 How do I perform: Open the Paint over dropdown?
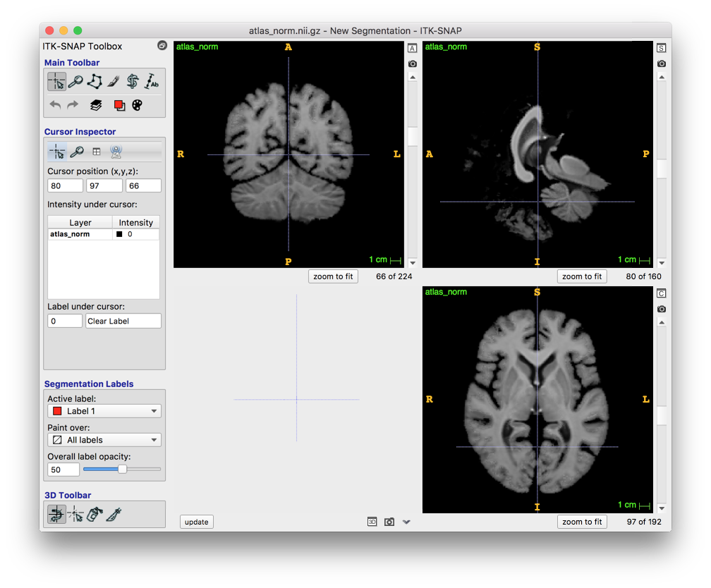tap(104, 440)
